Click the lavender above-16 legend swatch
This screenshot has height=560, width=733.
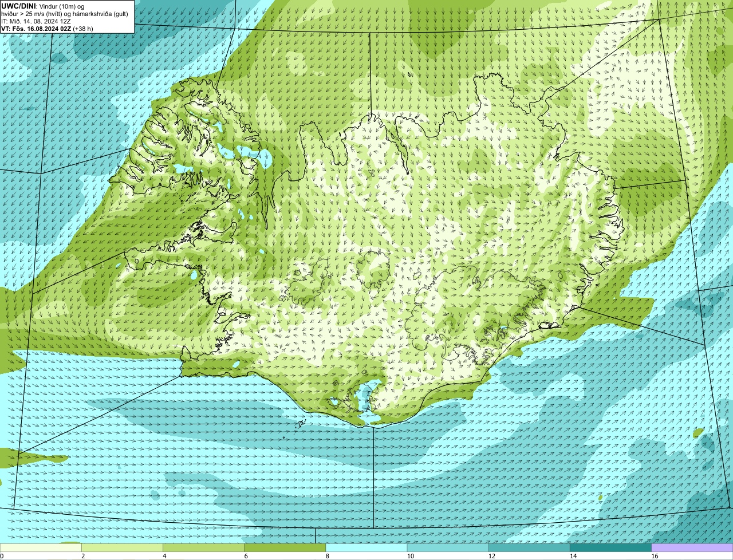tap(692, 547)
